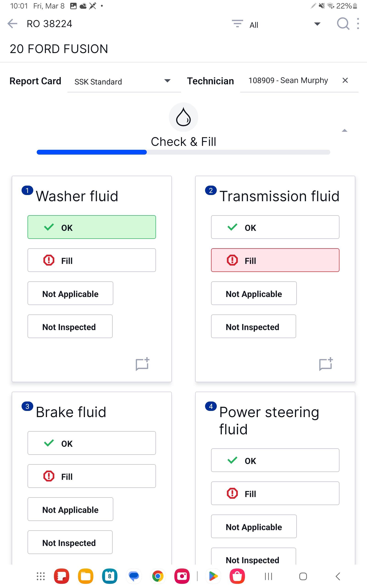This screenshot has height=588, width=367.
Task: Choose Not Inspected for Transmission fluid
Action: [x=253, y=326]
